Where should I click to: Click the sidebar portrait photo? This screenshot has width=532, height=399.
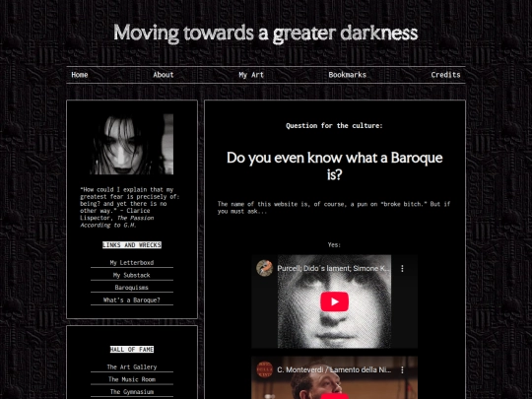click(132, 144)
